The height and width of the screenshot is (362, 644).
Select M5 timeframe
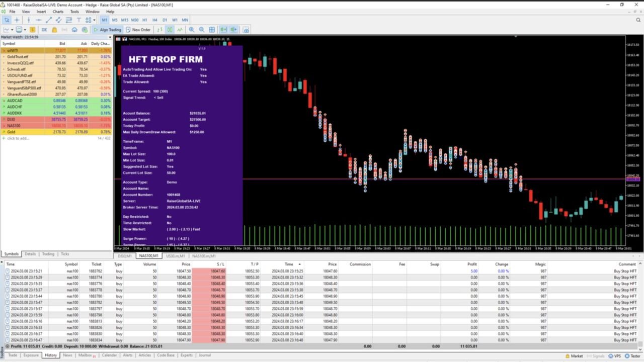click(115, 20)
